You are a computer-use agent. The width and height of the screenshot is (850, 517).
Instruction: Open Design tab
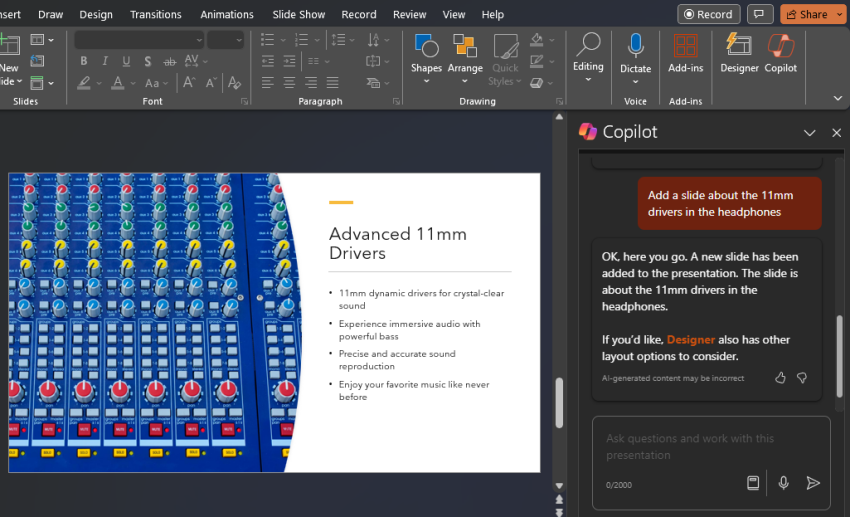[x=96, y=15]
